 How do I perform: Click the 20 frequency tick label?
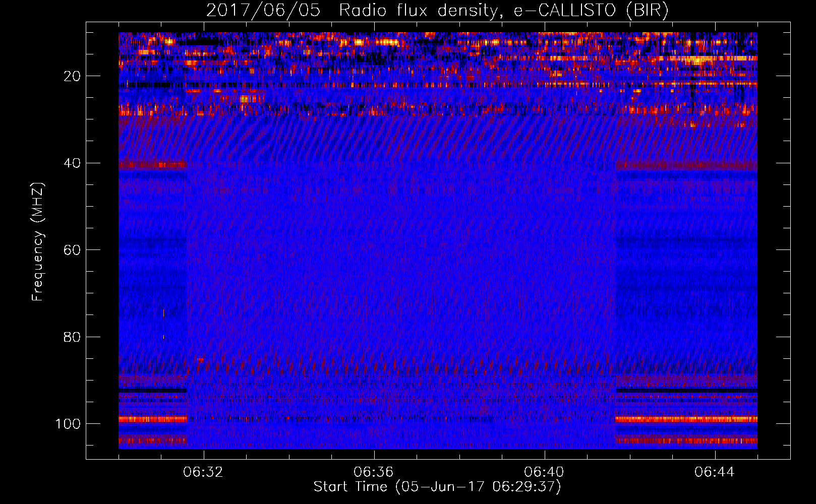pos(73,76)
